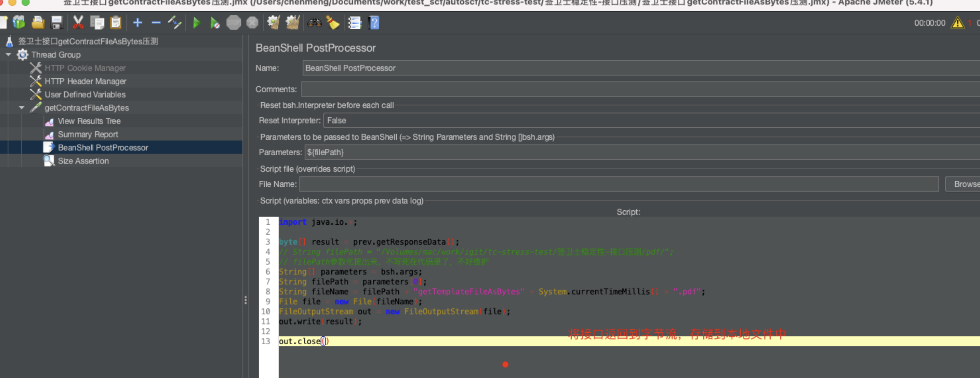This screenshot has height=378, width=980.
Task: Open View Results Tree listener
Action: click(x=89, y=121)
